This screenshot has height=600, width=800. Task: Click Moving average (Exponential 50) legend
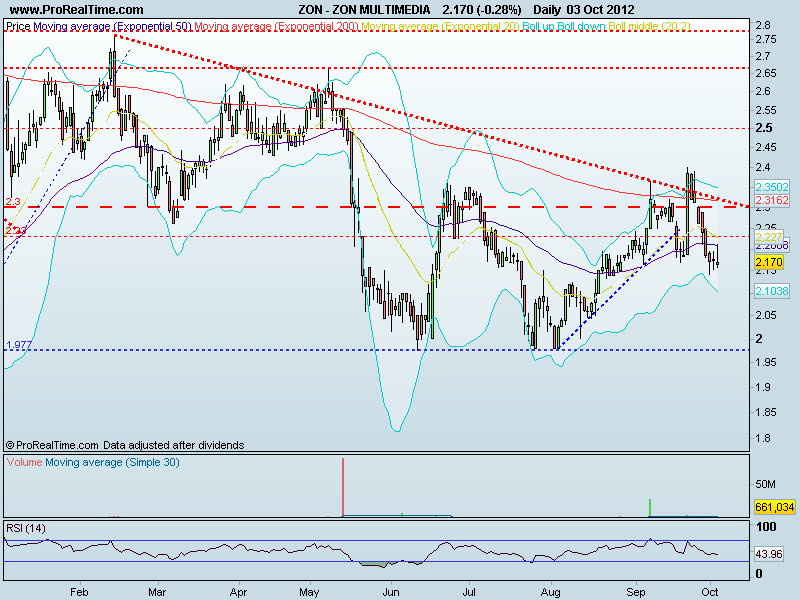point(112,26)
